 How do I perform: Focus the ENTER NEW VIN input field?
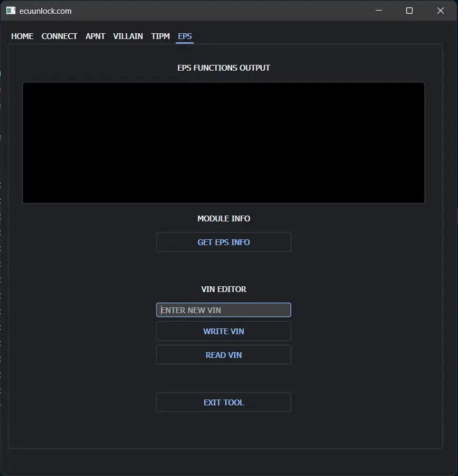pyautogui.click(x=223, y=310)
